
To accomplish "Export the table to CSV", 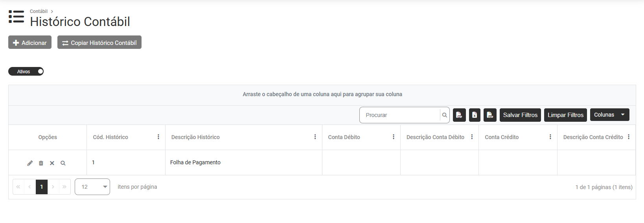I will [x=490, y=115].
